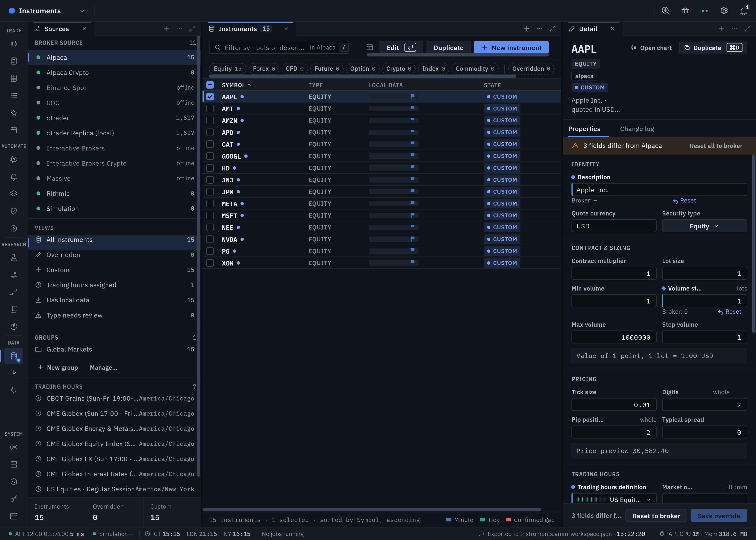The height and width of the screenshot is (540, 756).
Task: Filter by the Forex chip
Action: (x=264, y=69)
